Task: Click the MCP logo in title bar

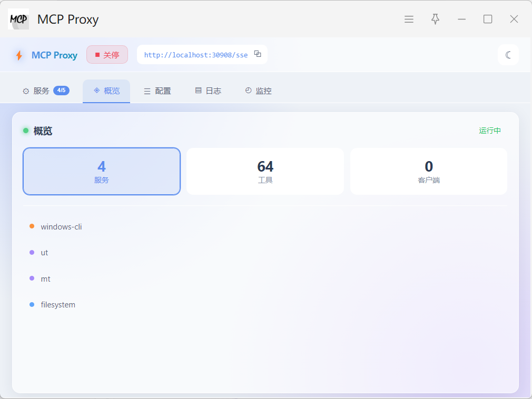Action: click(18, 19)
